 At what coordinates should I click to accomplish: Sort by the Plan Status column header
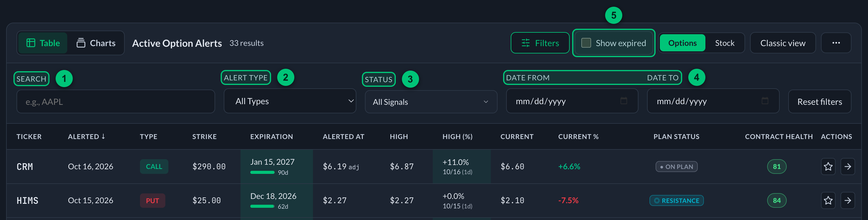[x=676, y=136]
